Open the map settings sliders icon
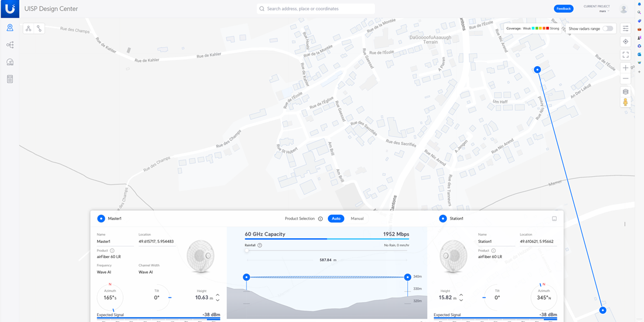644x322 pixels. click(x=625, y=28)
